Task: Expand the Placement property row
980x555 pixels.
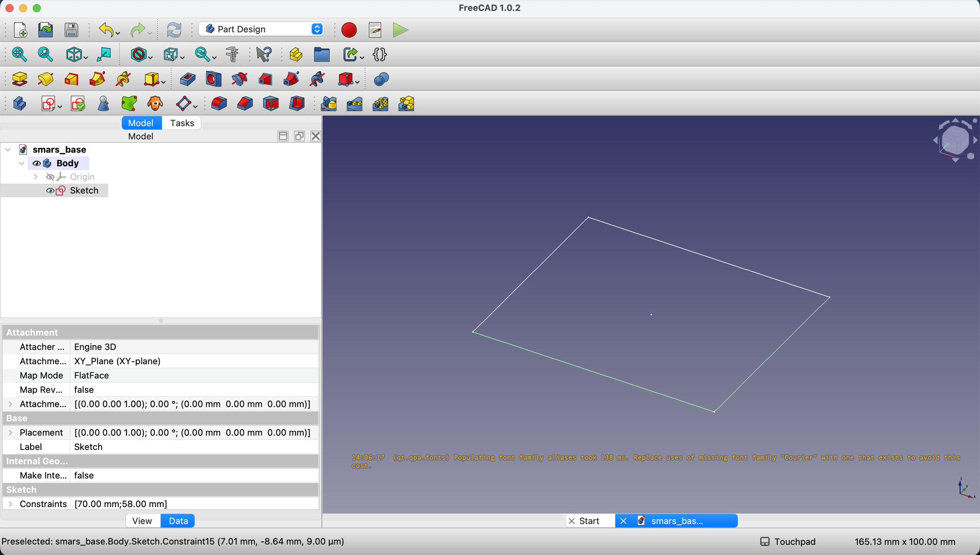Action: [x=10, y=433]
